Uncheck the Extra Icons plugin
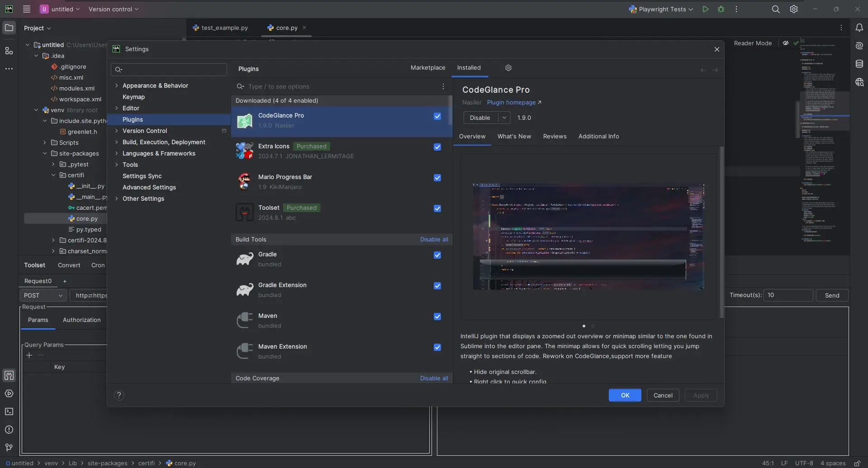Viewport: 868px width, 468px height. 437,147
